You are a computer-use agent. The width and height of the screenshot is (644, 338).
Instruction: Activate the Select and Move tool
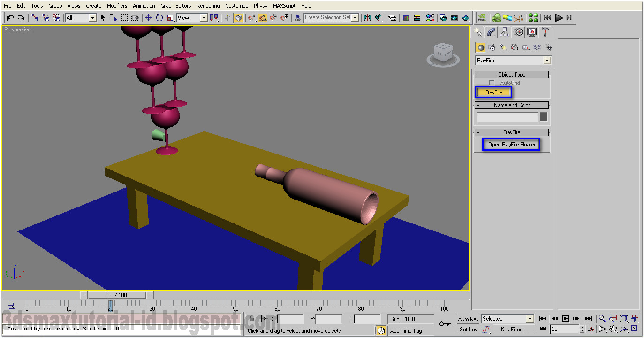(x=148, y=17)
